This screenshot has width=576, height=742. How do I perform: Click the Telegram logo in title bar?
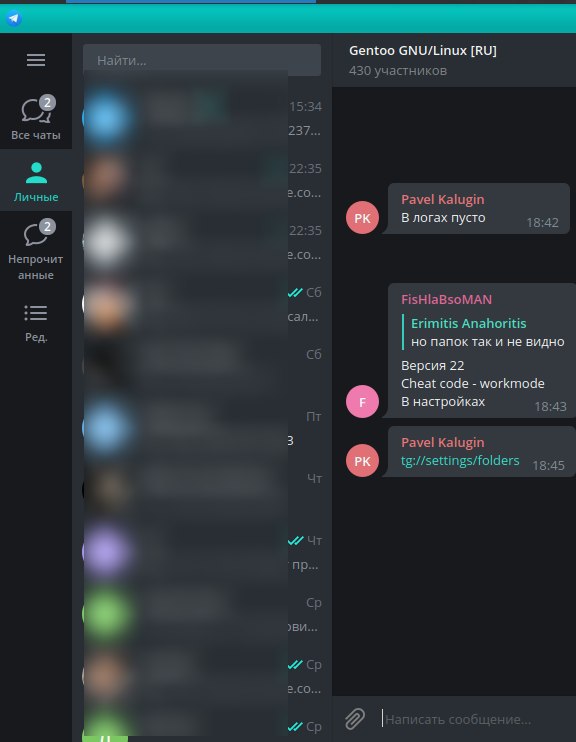[14, 18]
